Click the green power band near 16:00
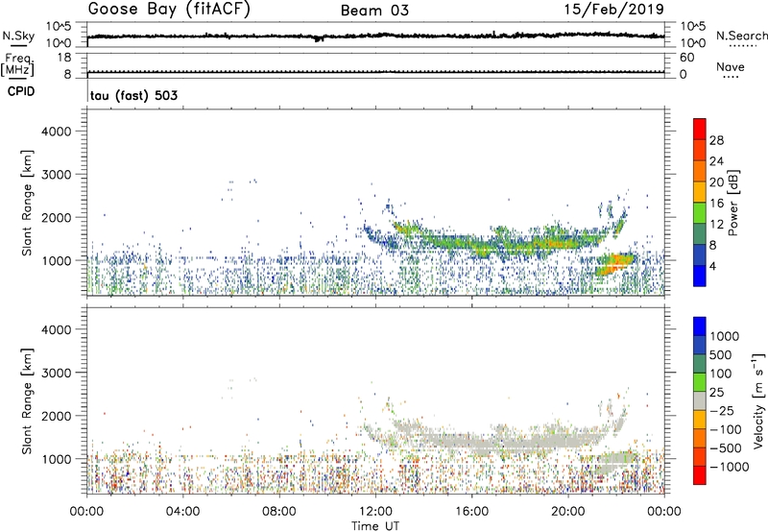 [472, 244]
